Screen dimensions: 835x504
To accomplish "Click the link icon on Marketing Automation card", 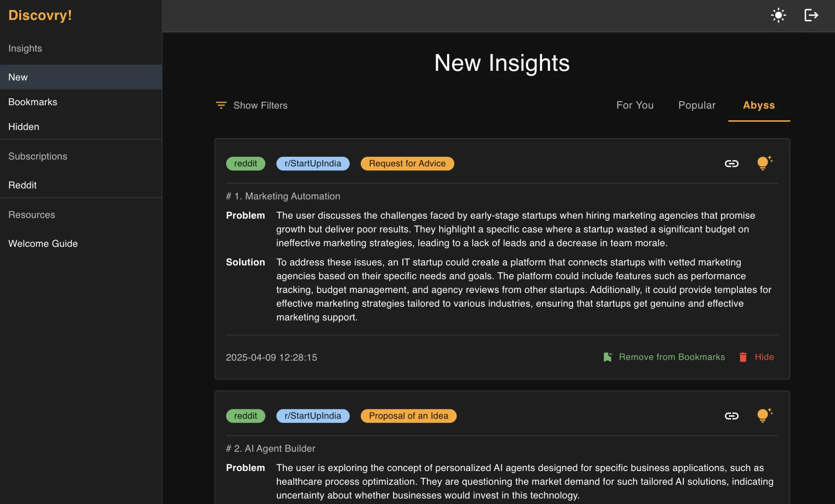I will point(731,164).
